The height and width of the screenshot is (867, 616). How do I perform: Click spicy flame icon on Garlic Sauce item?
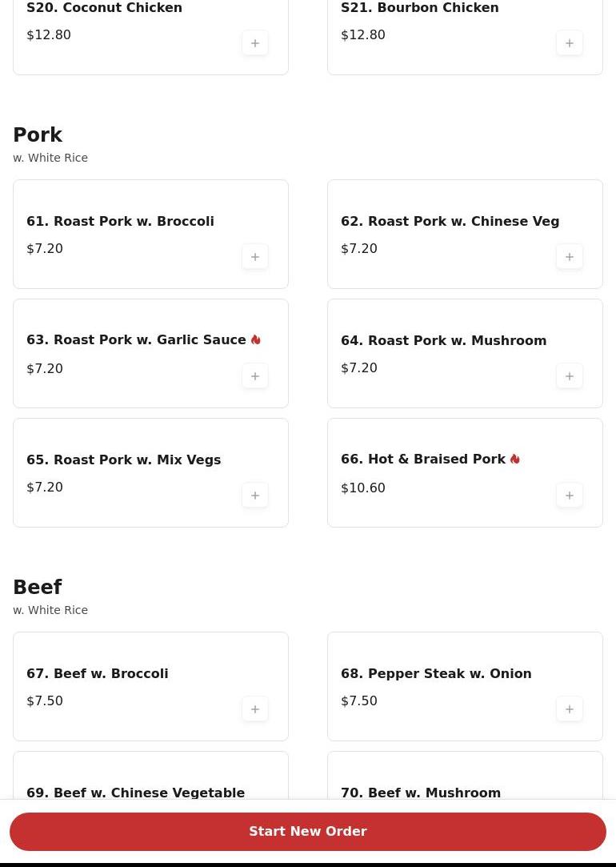(x=255, y=339)
